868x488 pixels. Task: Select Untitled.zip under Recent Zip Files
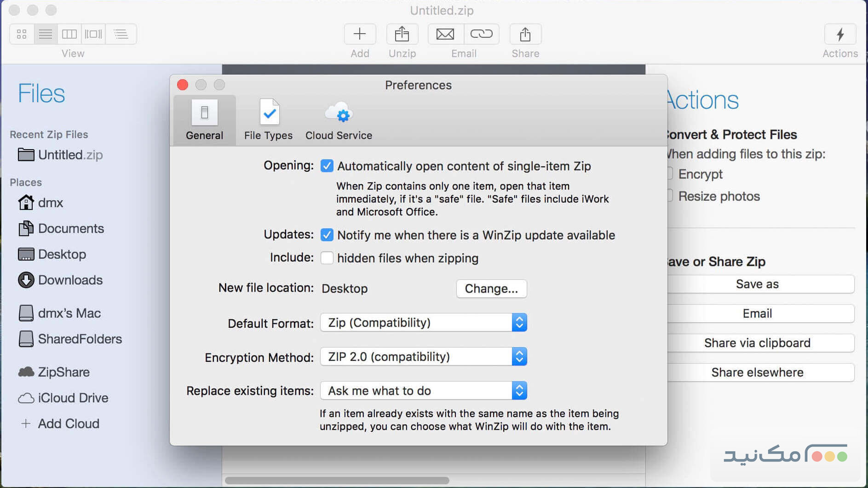point(71,155)
